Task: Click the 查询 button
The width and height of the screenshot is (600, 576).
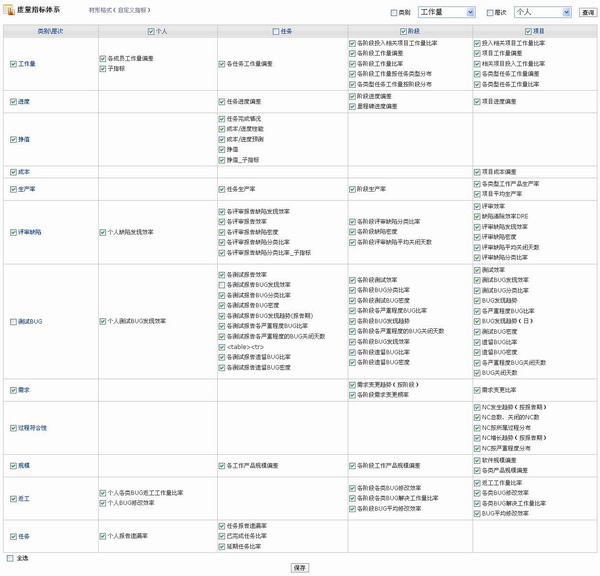Action: (x=587, y=13)
